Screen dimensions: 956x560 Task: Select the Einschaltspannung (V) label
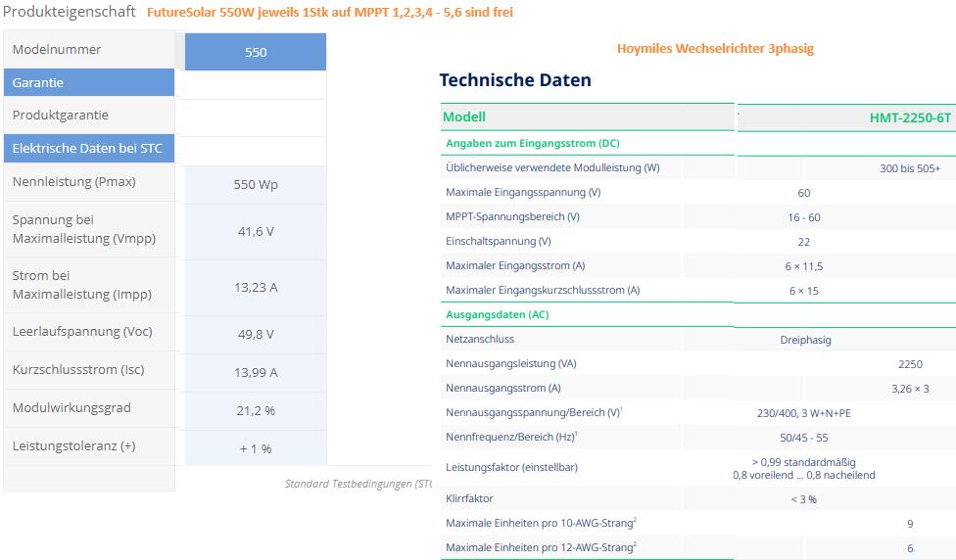[x=499, y=241]
